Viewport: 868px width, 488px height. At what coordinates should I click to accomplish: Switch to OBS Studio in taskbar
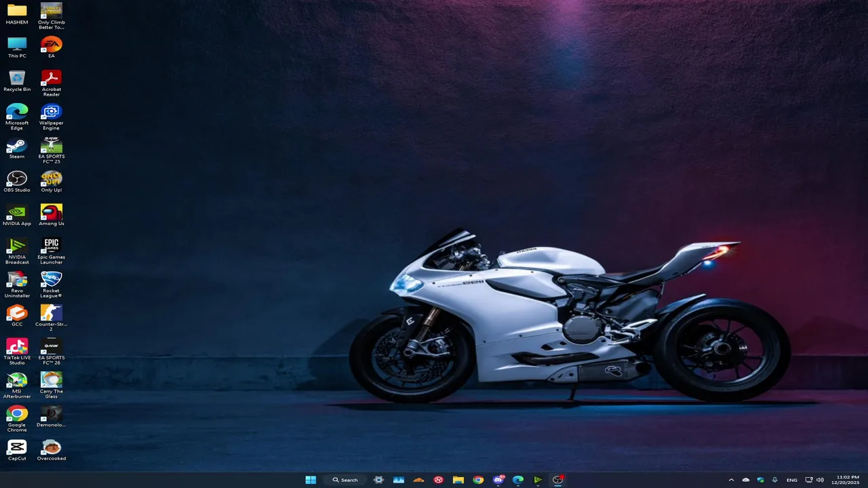tap(557, 480)
